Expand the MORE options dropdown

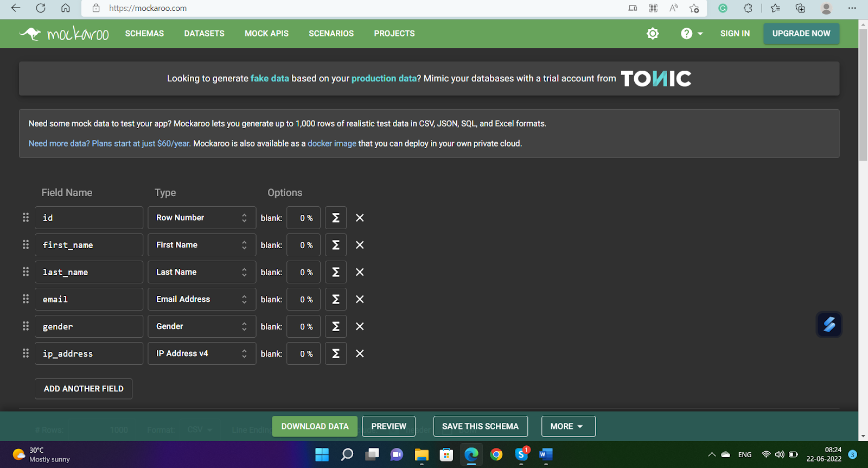click(568, 426)
